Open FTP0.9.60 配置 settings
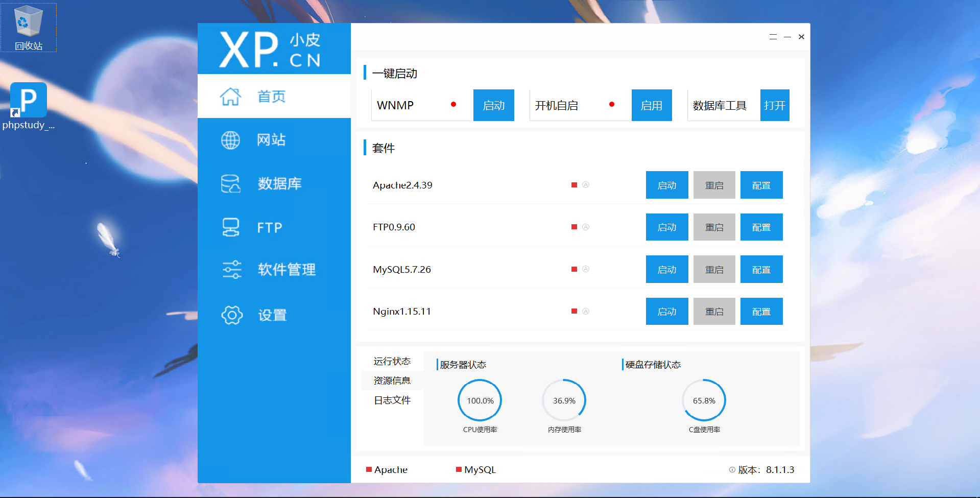This screenshot has width=980, height=498. [761, 227]
